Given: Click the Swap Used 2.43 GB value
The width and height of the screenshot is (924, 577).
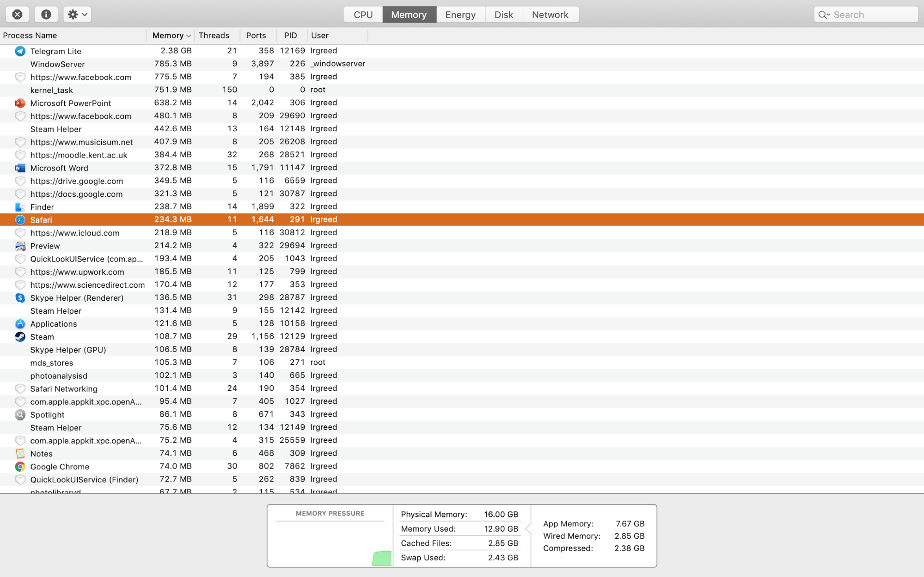Looking at the screenshot, I should click(x=503, y=558).
